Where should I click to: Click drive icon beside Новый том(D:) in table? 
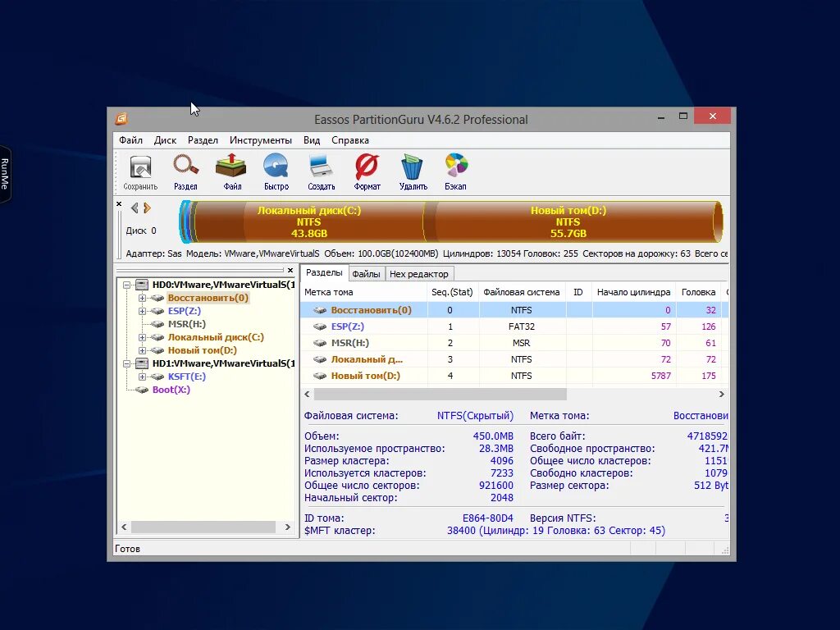click(320, 376)
